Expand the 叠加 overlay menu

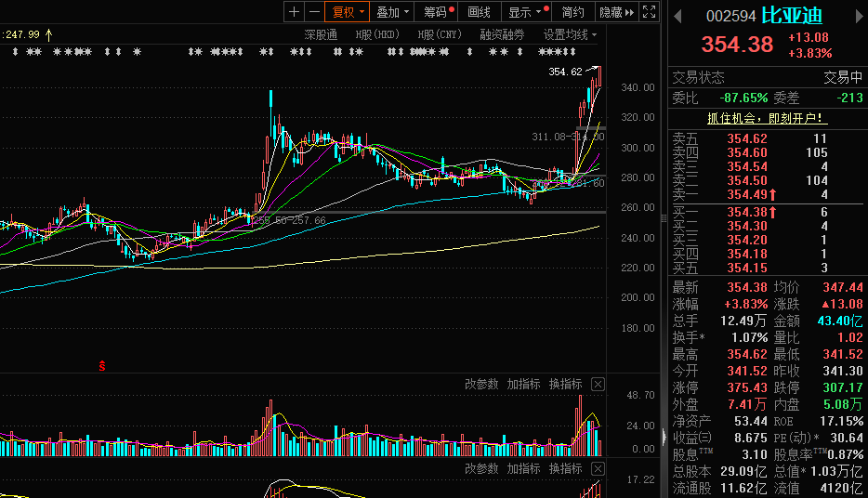[392, 12]
